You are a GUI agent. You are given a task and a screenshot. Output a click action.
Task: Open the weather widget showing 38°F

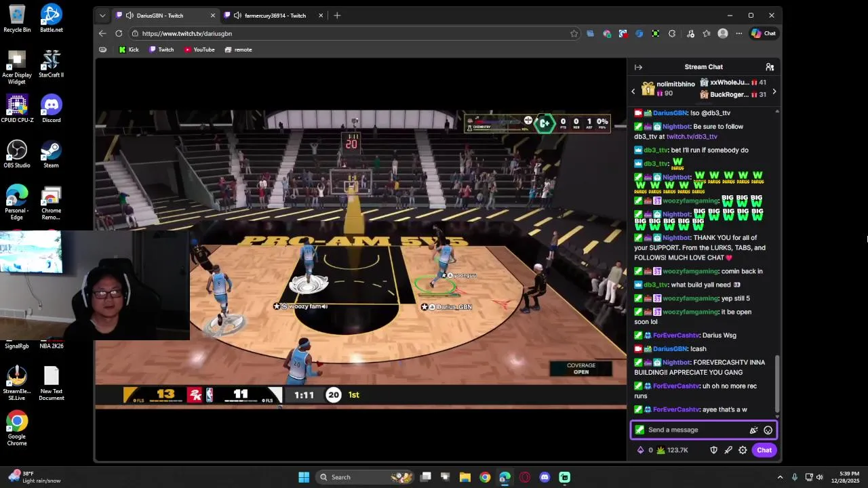coord(35,477)
